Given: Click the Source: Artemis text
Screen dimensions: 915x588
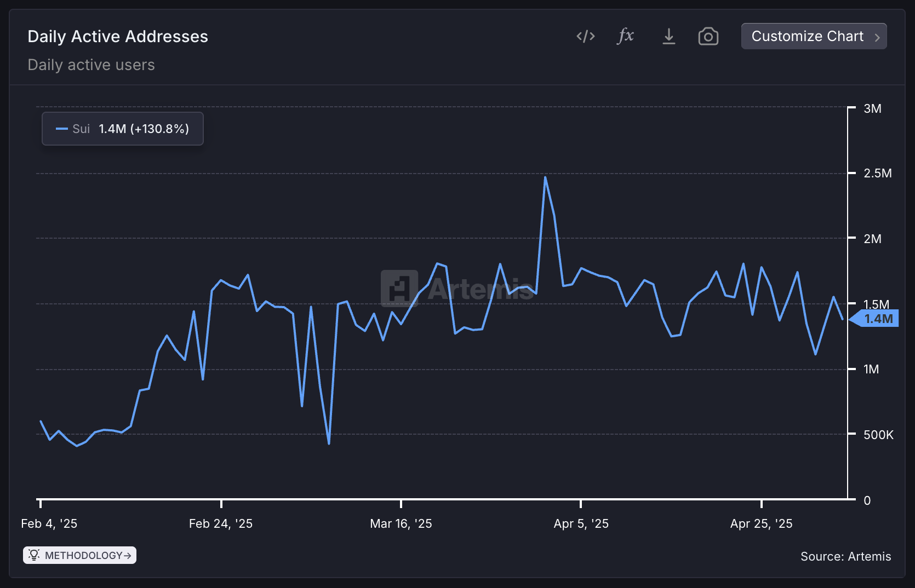Looking at the screenshot, I should tap(846, 556).
